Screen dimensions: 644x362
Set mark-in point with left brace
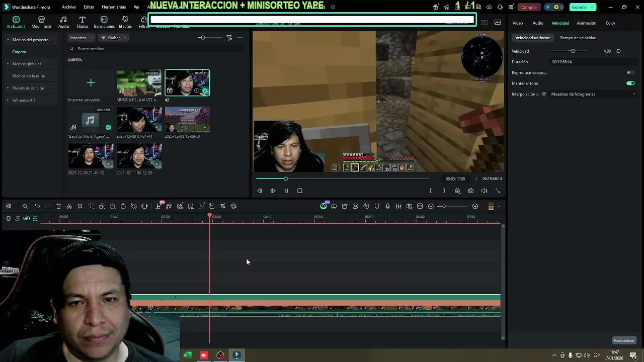coord(430,191)
